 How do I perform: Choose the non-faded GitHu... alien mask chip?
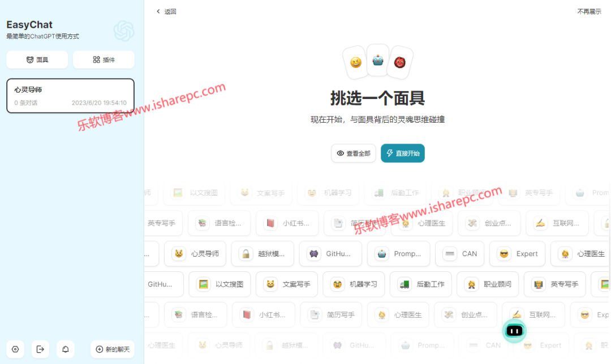(331, 254)
